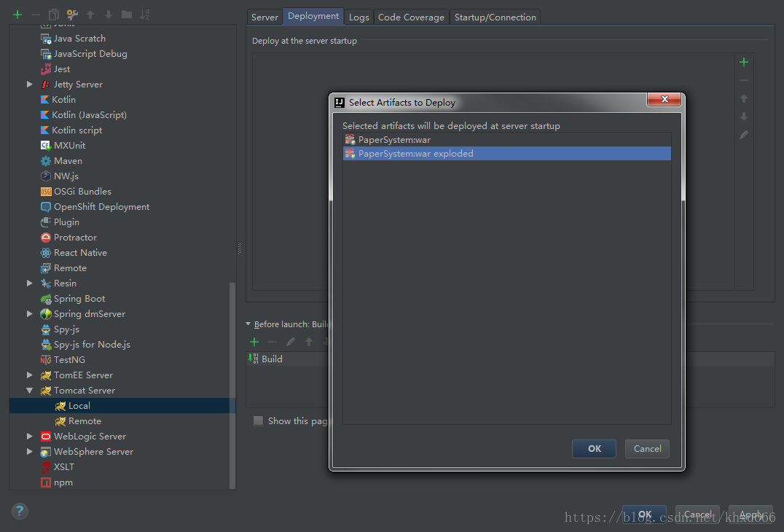Move before launch task up arrow
Viewport: 784px width, 532px height.
tap(309, 342)
